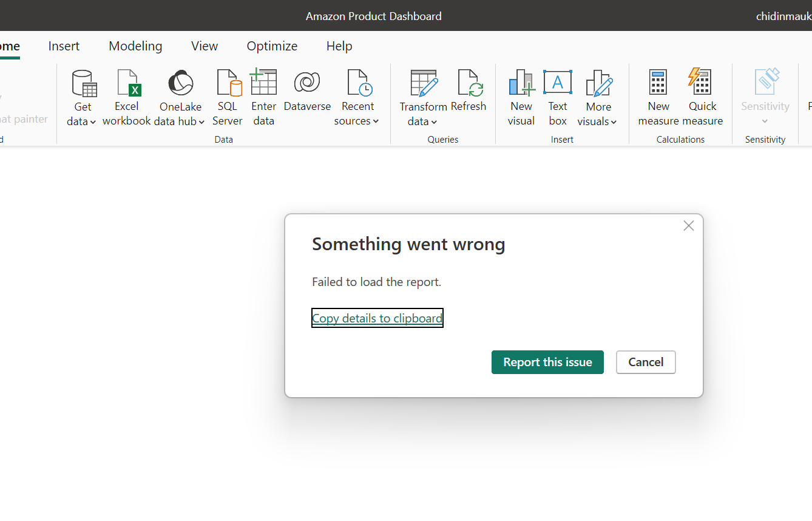Expand the Get data dropdown arrow
The width and height of the screenshot is (812, 521).
[93, 122]
